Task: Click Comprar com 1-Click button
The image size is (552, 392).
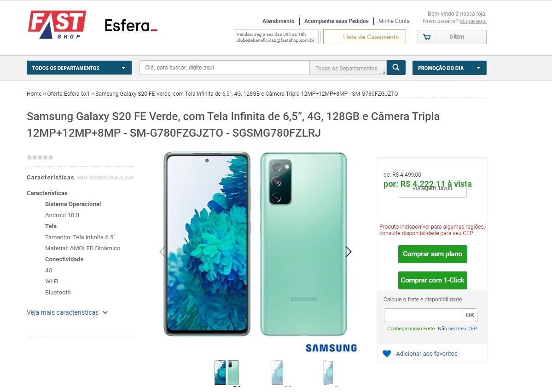Action: [432, 280]
